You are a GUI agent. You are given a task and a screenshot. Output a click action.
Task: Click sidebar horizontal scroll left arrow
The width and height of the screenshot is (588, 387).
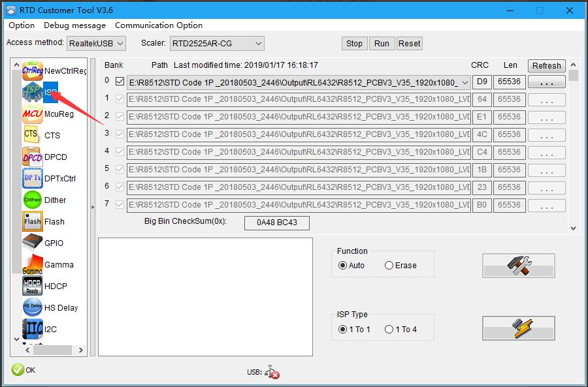(27, 350)
